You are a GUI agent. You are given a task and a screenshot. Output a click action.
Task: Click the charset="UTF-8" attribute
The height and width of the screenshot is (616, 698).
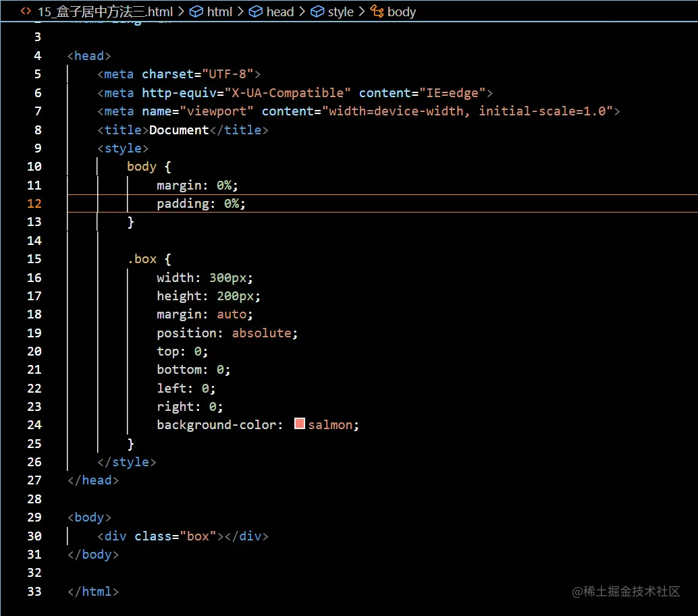coord(198,74)
